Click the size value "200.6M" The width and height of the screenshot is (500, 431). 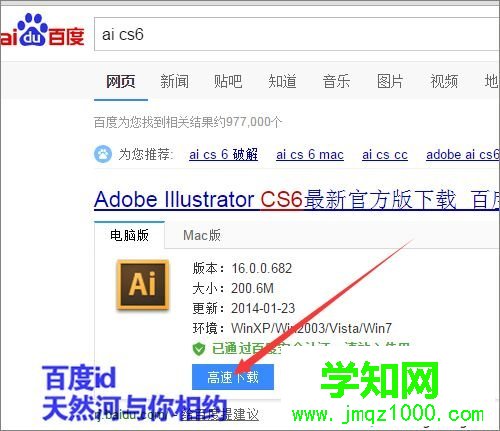(253, 288)
